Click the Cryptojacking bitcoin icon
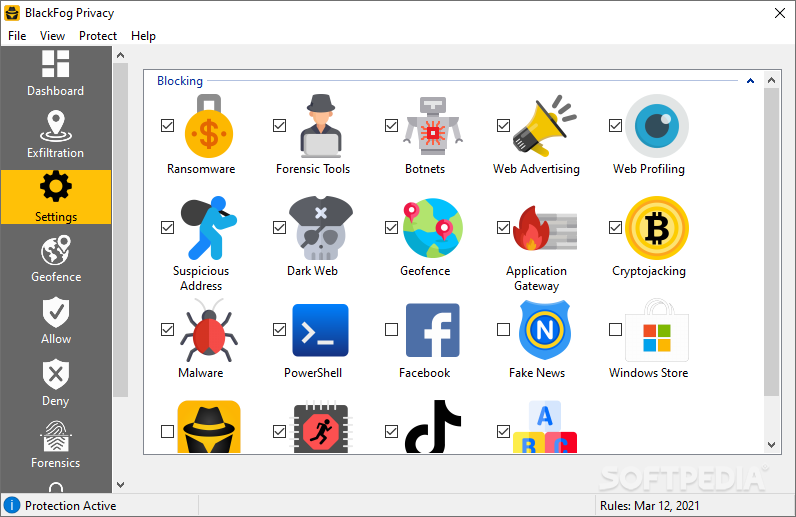Viewport: 796px width, 517px height. coord(657,228)
